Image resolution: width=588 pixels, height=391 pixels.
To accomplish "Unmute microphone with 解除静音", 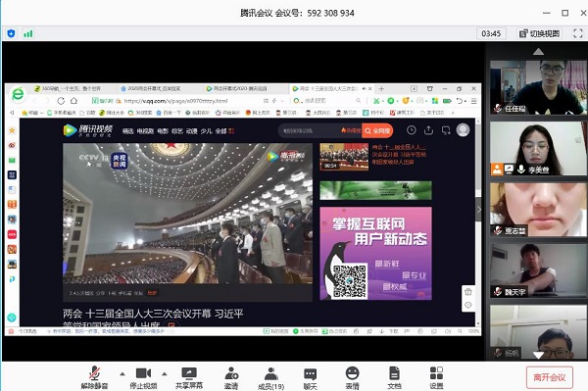I will [x=94, y=378].
